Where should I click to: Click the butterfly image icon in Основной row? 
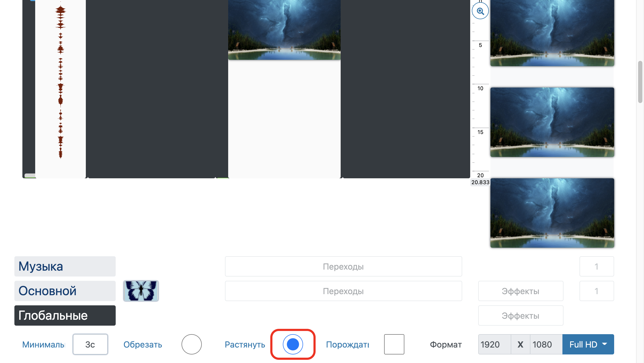[140, 291]
